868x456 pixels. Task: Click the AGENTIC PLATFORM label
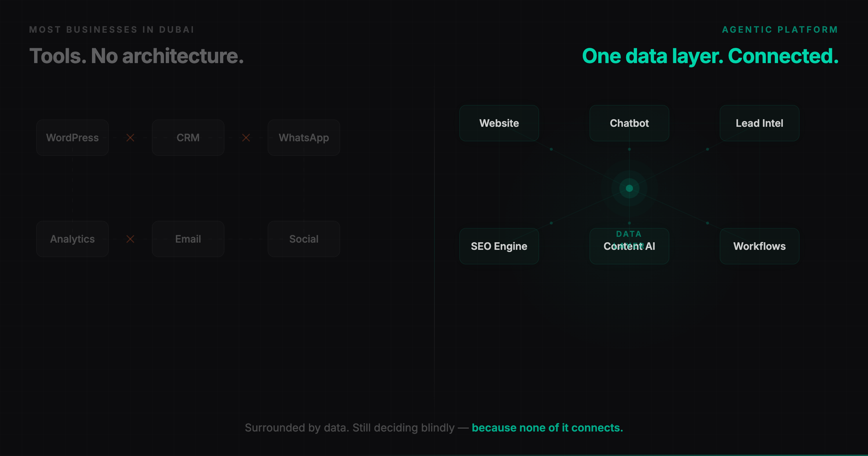click(x=780, y=30)
